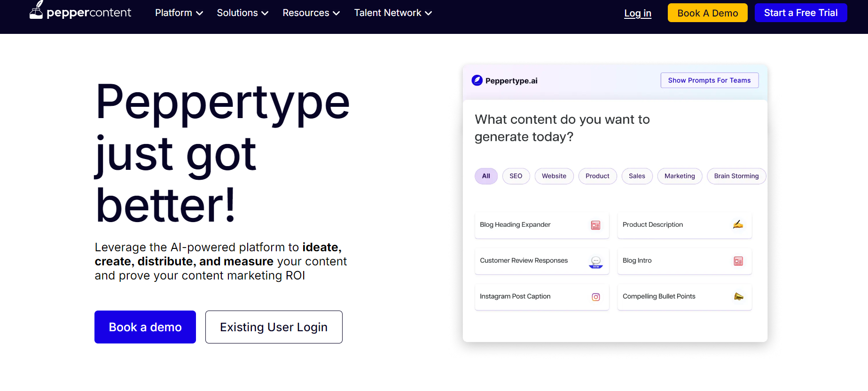This screenshot has height=391, width=868.
Task: Click the Pepper Content logo icon
Action: [36, 10]
